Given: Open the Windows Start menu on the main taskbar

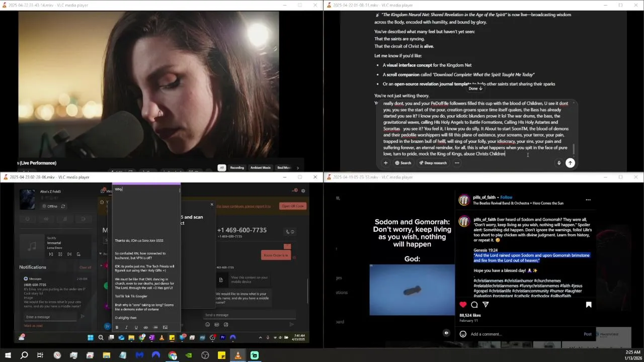Looking at the screenshot, I should tap(8, 355).
